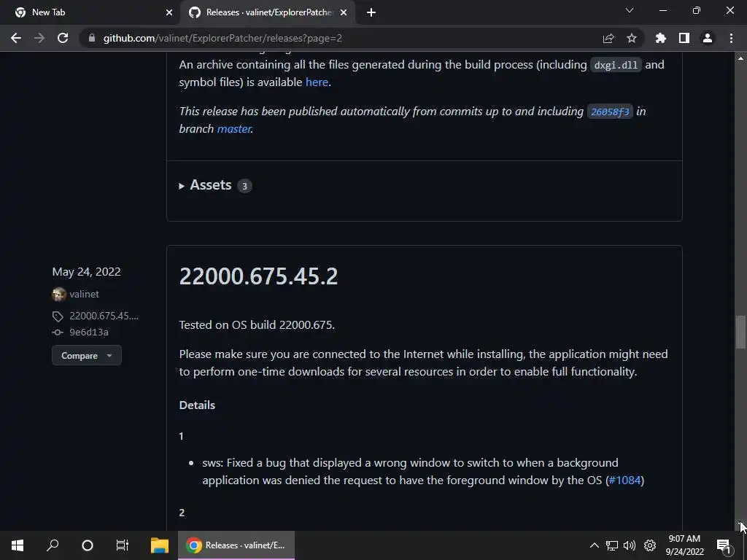Select the Releases · valinet/ExplorerPatcher tab
The image size is (747, 560).
(x=268, y=12)
